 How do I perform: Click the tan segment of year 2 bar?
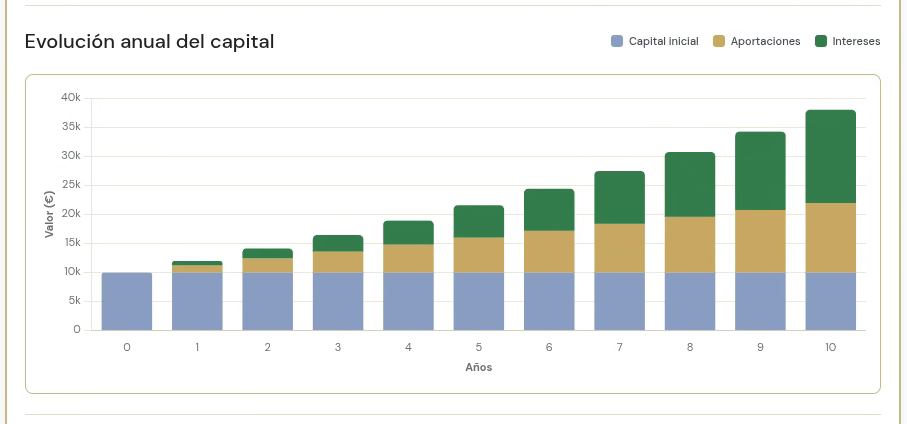(x=267, y=266)
